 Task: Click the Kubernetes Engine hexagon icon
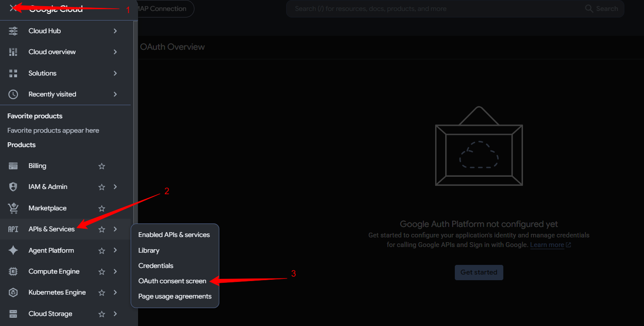(x=13, y=292)
